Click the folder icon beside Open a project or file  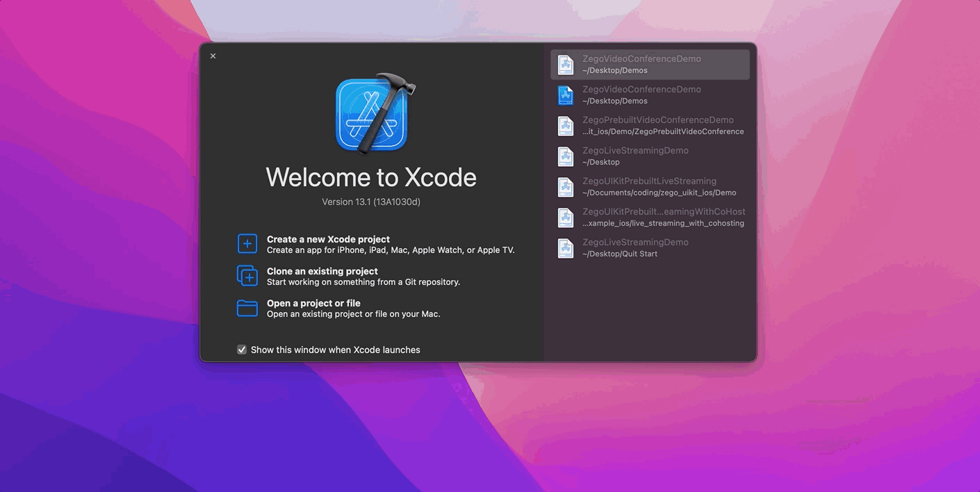click(x=247, y=308)
